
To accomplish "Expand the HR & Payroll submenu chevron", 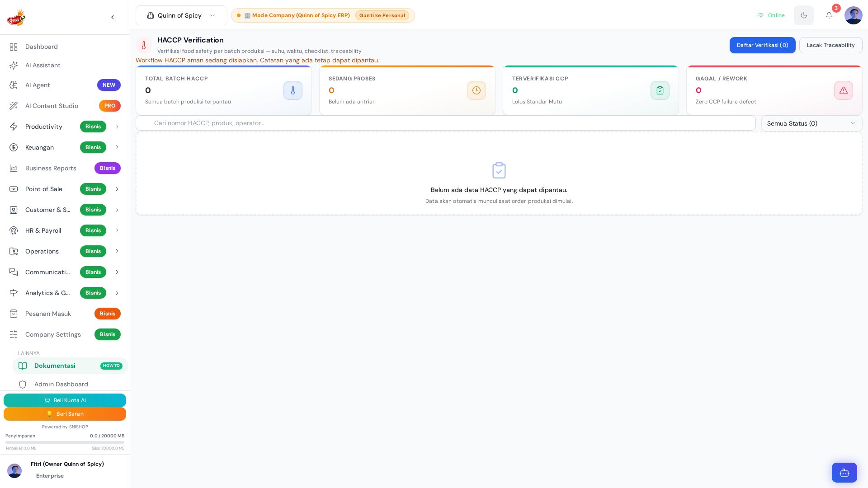I will pyautogui.click(x=117, y=230).
